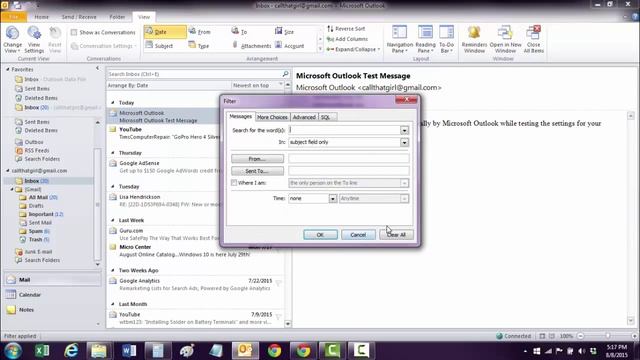Viewport: 640px width, 360px height.
Task: Switch to Calendar in navigation pane
Action: (52, 295)
